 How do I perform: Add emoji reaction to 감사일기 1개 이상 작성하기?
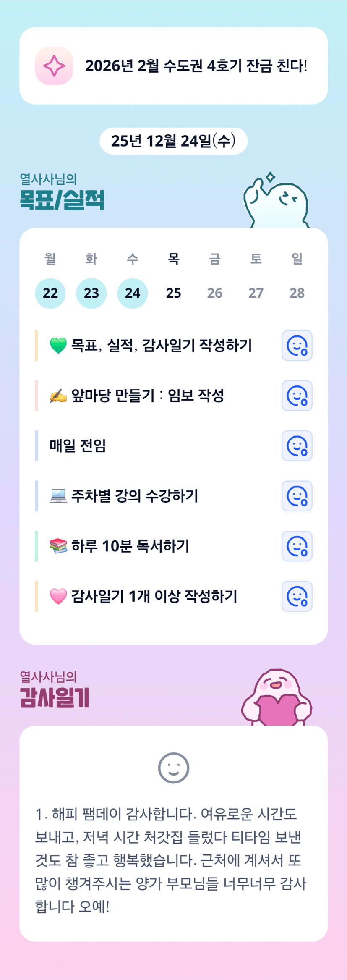297,596
